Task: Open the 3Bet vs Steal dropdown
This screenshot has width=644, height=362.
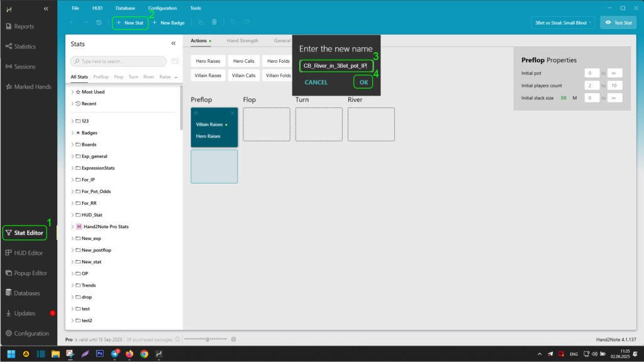Action: coord(562,23)
